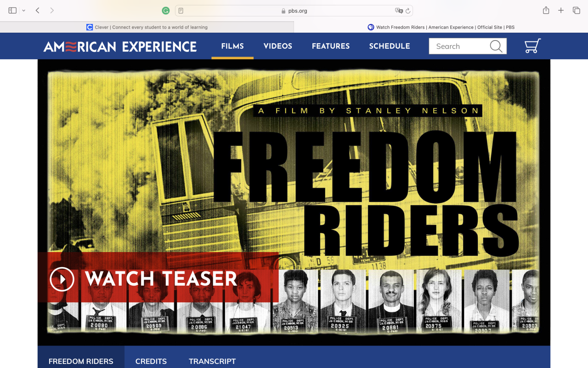
Task: Open the Grammarly extension icon
Action: coord(166,11)
